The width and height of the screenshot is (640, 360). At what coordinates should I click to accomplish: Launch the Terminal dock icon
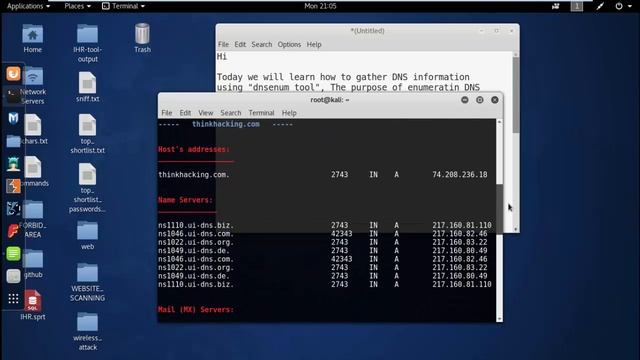point(13,96)
